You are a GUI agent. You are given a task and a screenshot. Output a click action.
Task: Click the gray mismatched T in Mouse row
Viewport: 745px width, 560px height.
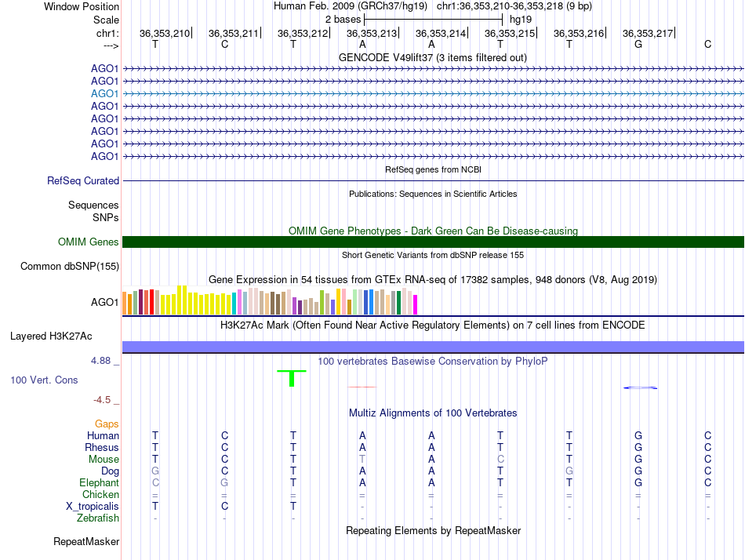point(362,460)
